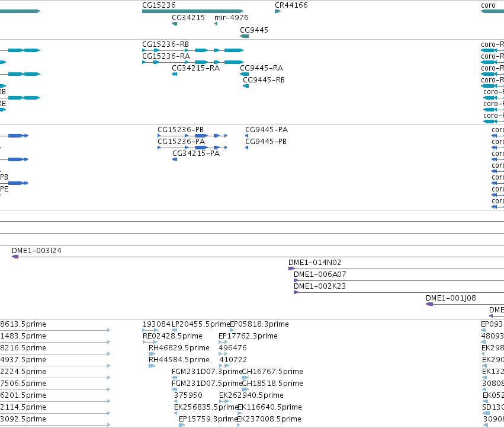Click the RH44584.5prime EST label

click(x=179, y=360)
